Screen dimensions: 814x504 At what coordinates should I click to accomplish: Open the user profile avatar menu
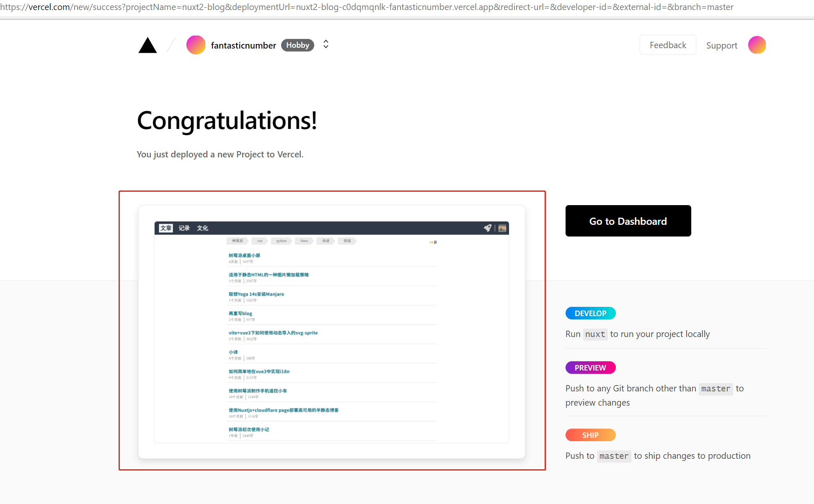(757, 45)
